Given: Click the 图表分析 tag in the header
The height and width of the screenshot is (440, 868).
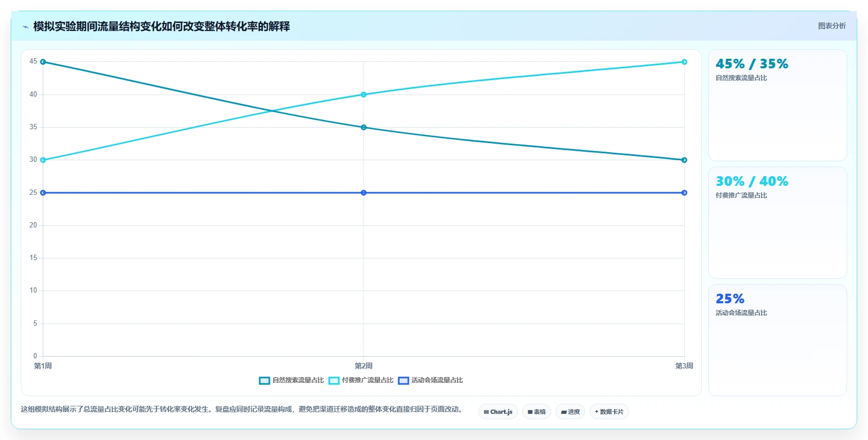Looking at the screenshot, I should (x=832, y=26).
